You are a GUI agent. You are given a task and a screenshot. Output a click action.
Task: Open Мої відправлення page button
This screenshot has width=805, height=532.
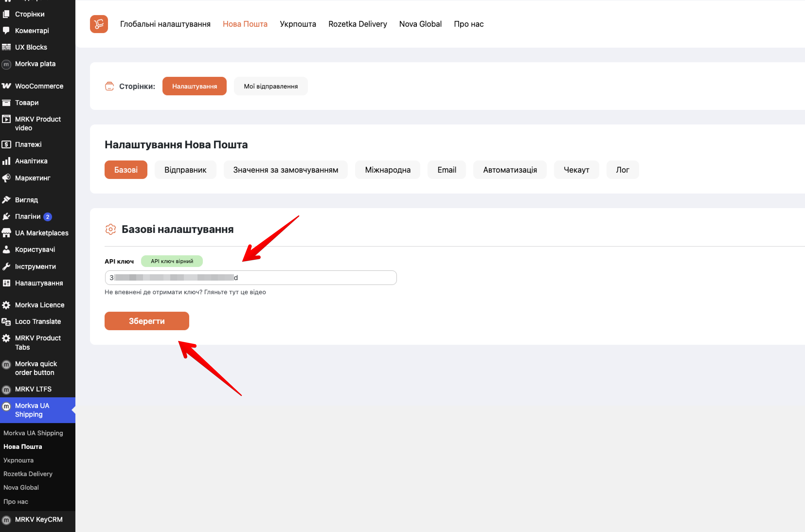(270, 86)
